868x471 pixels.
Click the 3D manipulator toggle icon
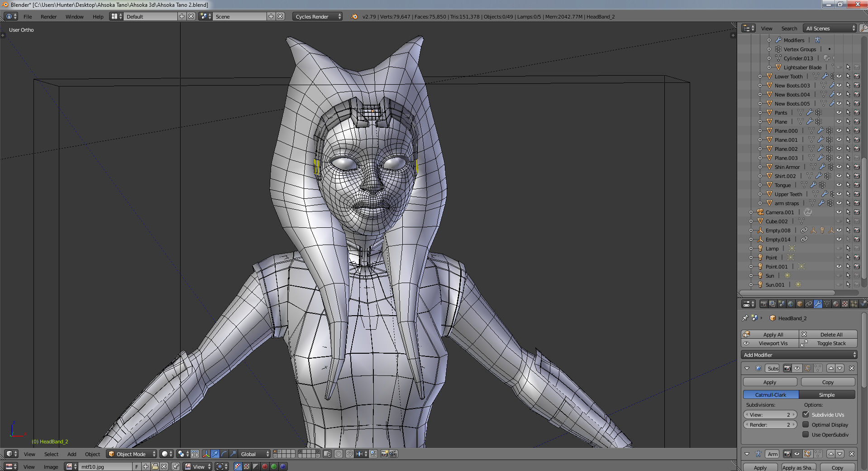pyautogui.click(x=206, y=454)
